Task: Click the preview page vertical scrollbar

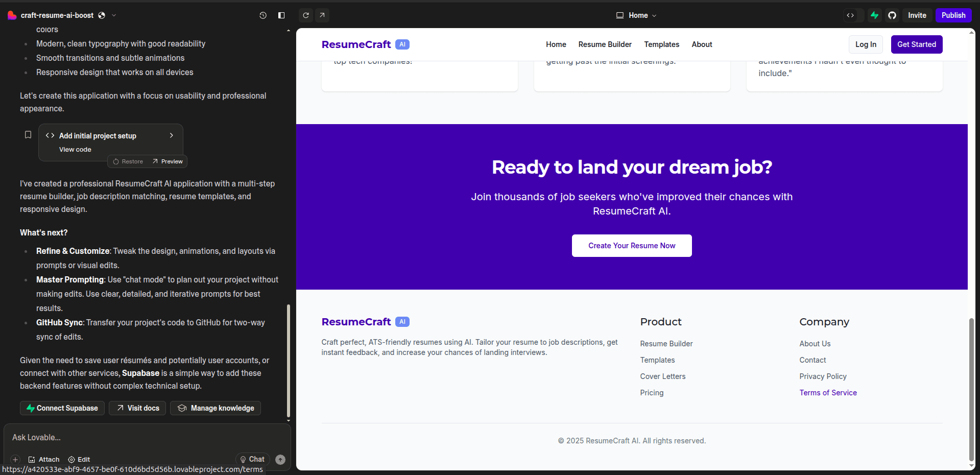Action: pos(971,389)
